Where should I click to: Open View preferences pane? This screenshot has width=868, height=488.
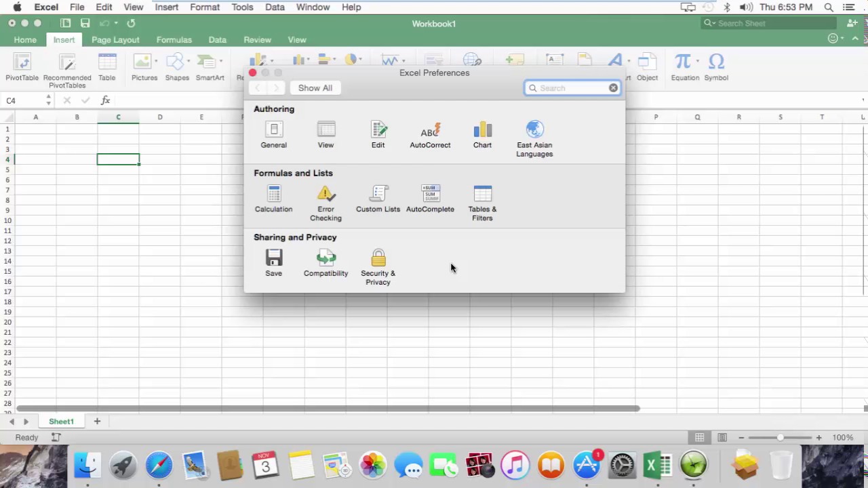(x=325, y=134)
